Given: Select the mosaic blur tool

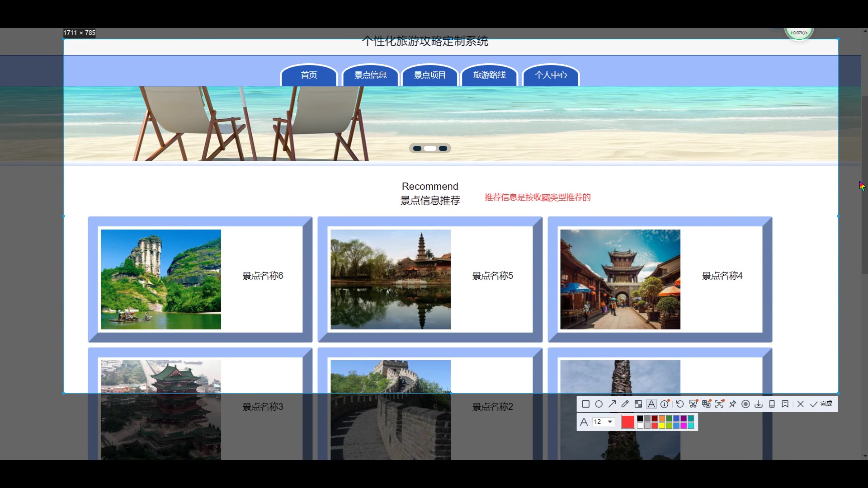Looking at the screenshot, I should coord(638,404).
